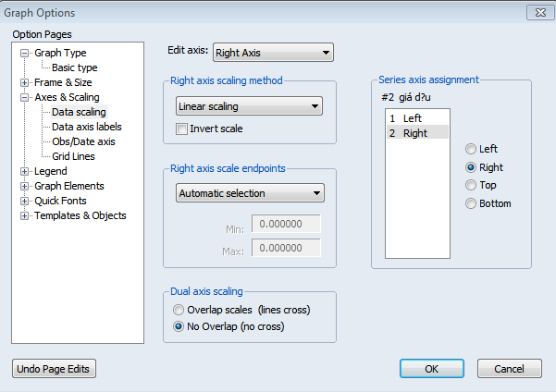
Task: Choose the Left axis radio button
Action: 472,149
